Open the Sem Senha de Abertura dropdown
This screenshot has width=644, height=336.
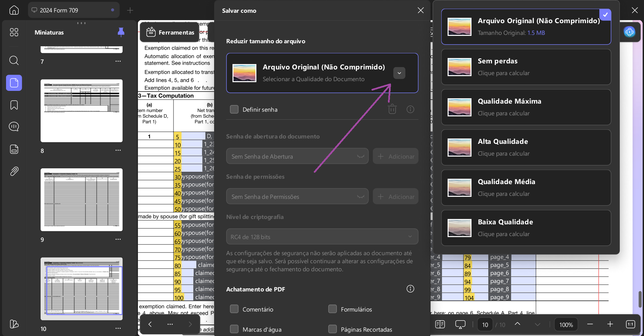tap(297, 156)
